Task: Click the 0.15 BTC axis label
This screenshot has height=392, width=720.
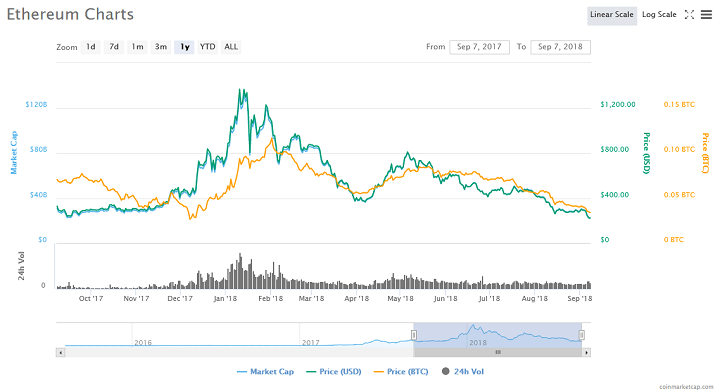Action: [679, 105]
